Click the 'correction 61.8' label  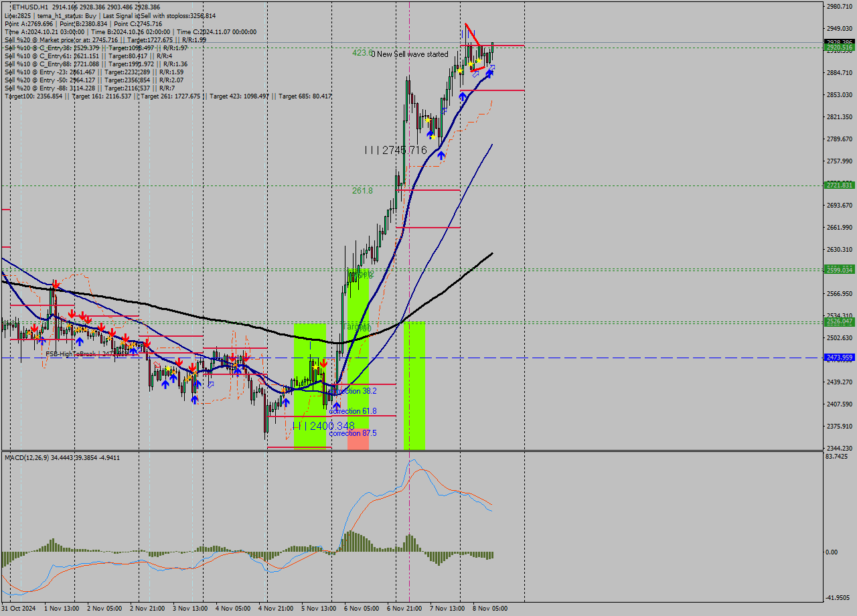(x=353, y=411)
